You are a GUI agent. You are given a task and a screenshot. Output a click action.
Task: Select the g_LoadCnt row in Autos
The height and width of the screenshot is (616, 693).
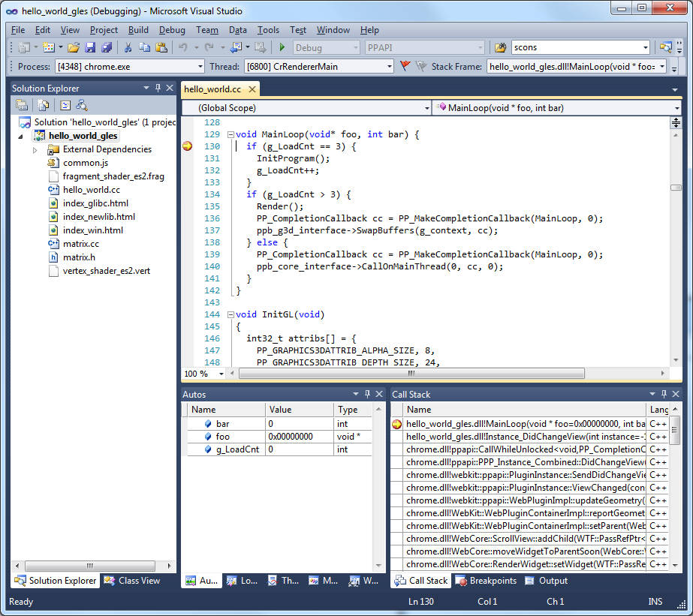pos(280,449)
